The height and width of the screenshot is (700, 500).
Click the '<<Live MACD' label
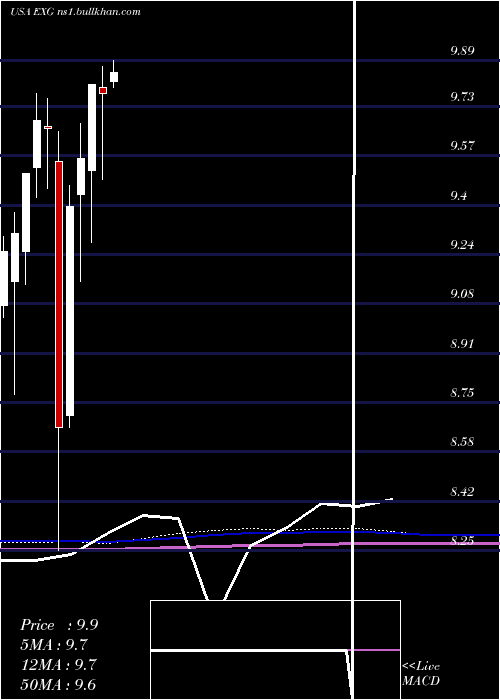click(421, 674)
